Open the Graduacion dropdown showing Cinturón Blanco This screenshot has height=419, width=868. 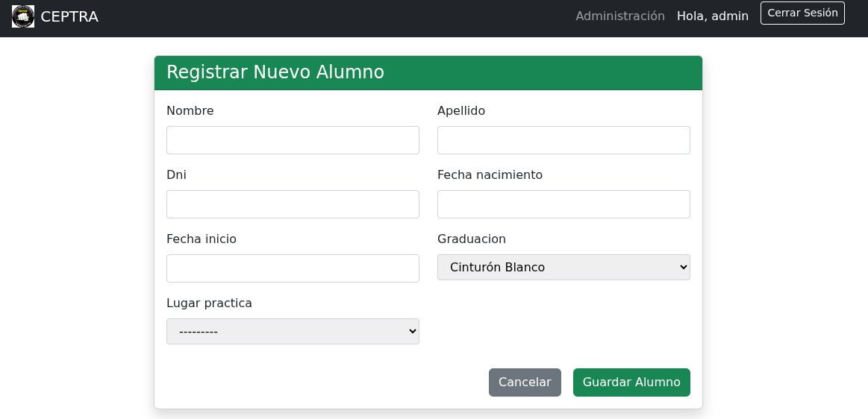(563, 268)
